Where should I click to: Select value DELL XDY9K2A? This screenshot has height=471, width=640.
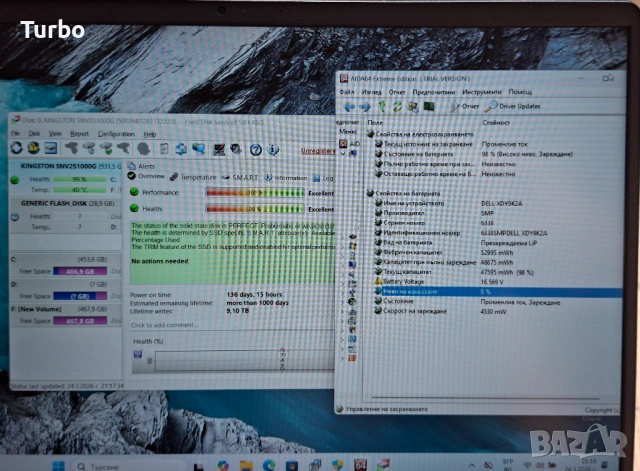point(502,203)
